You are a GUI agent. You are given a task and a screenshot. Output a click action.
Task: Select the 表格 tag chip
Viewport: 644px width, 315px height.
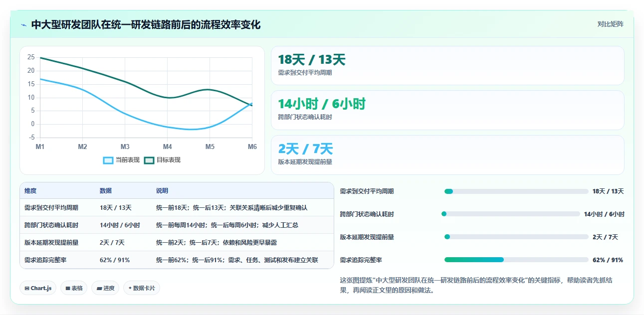74,288
